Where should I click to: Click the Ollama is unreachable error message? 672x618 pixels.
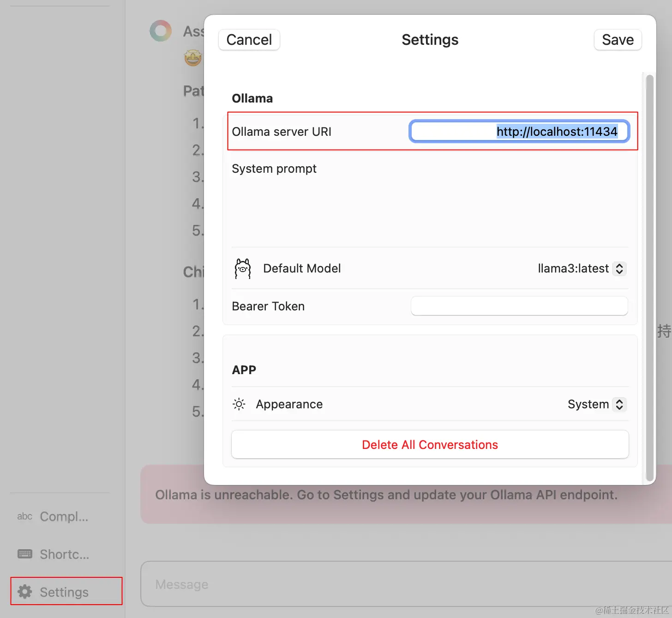tap(386, 495)
